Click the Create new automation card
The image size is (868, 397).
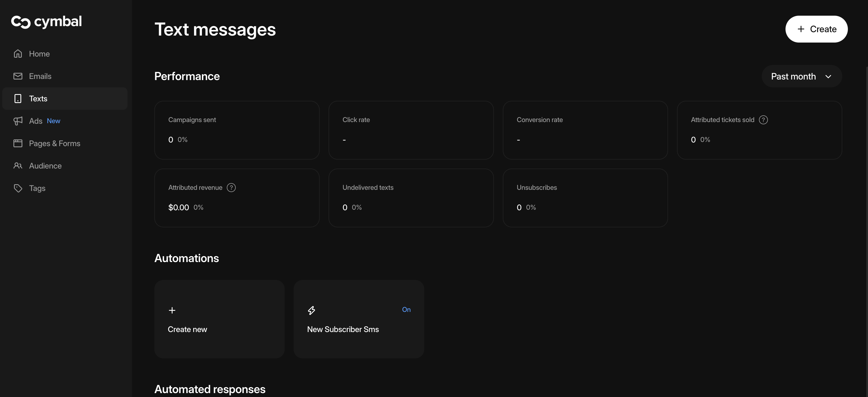pos(219,319)
